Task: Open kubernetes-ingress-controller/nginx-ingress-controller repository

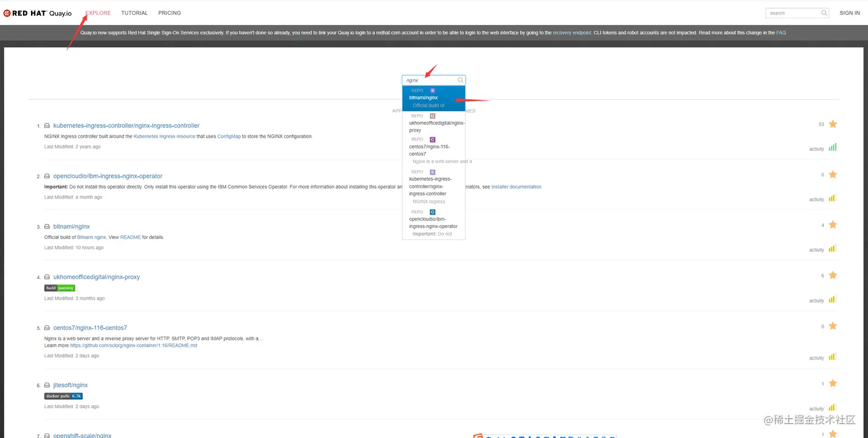Action: pos(126,126)
